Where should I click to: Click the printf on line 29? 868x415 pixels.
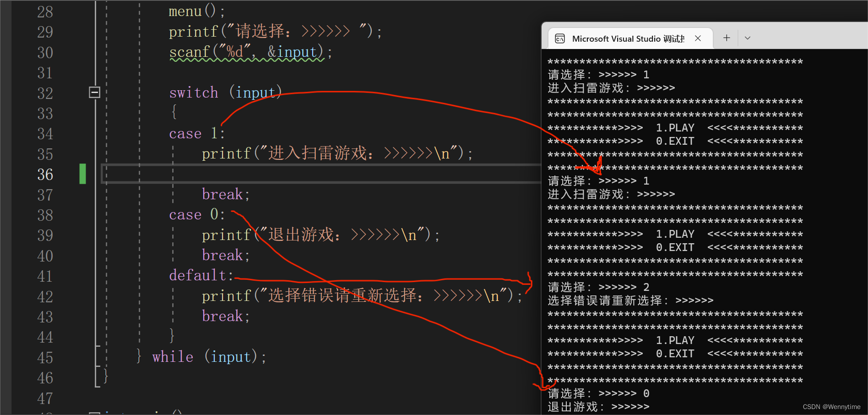pyautogui.click(x=275, y=32)
